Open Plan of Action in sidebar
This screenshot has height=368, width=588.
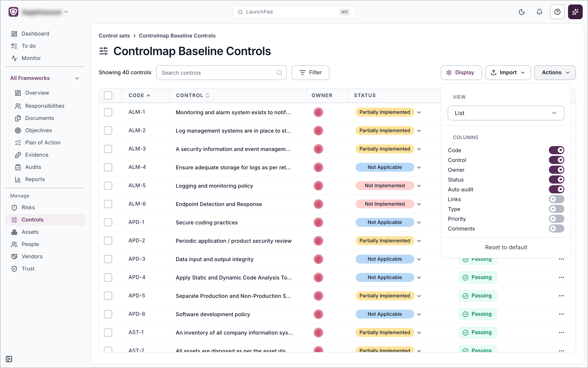coord(43,143)
